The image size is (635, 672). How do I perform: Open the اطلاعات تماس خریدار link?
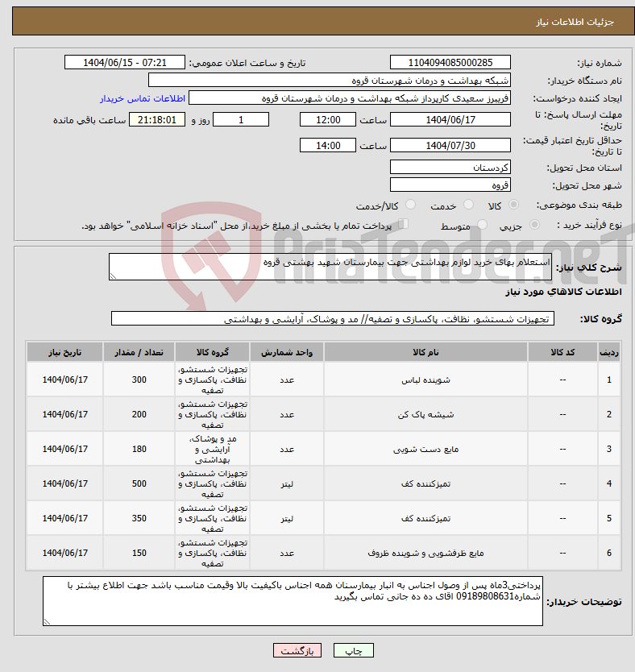tap(143, 98)
